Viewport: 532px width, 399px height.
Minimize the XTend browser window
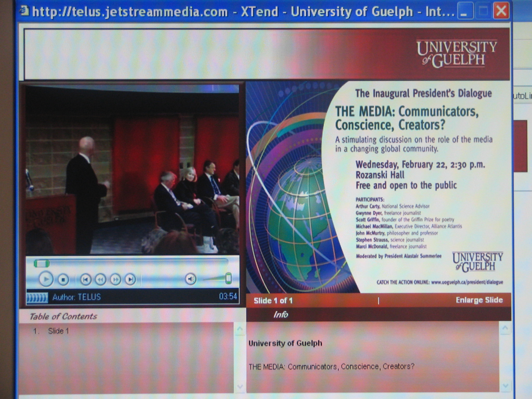[465, 11]
